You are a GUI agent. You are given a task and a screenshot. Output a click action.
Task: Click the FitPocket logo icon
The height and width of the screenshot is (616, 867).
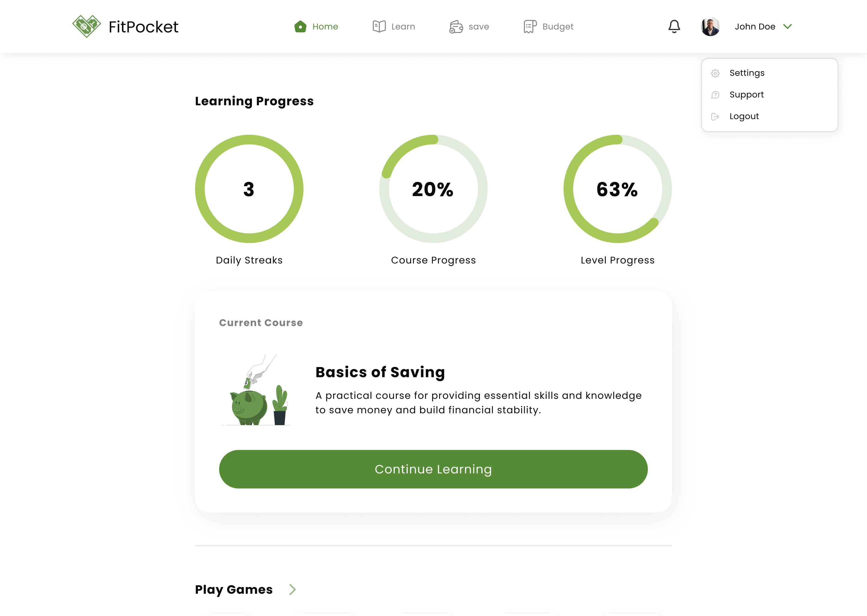point(87,26)
